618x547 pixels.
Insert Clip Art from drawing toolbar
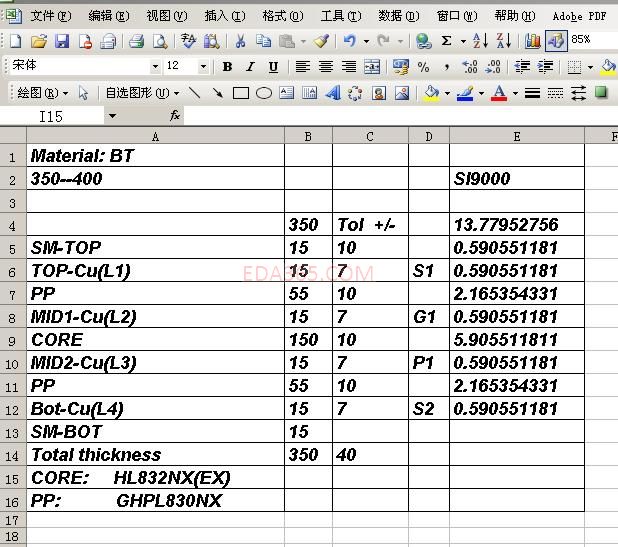379,93
